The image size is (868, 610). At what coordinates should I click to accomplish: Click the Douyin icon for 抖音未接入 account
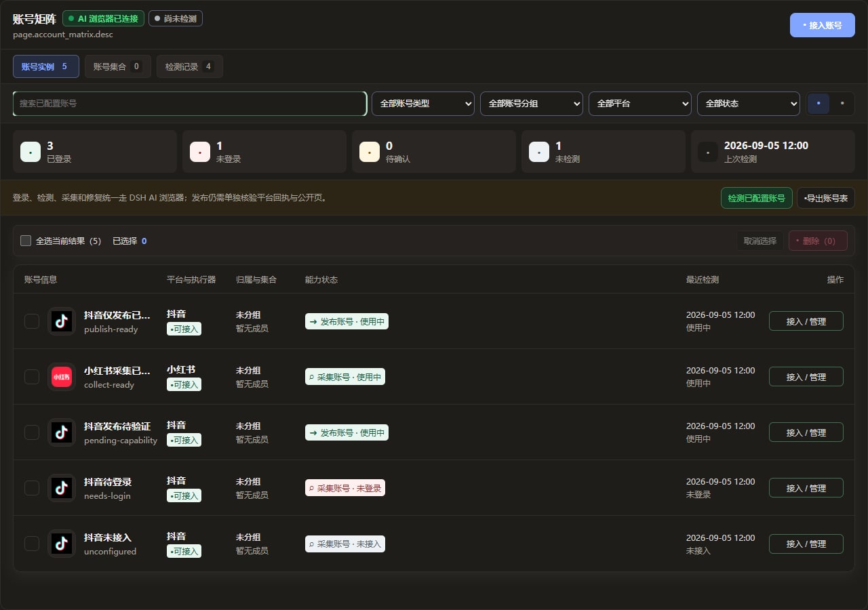[62, 544]
